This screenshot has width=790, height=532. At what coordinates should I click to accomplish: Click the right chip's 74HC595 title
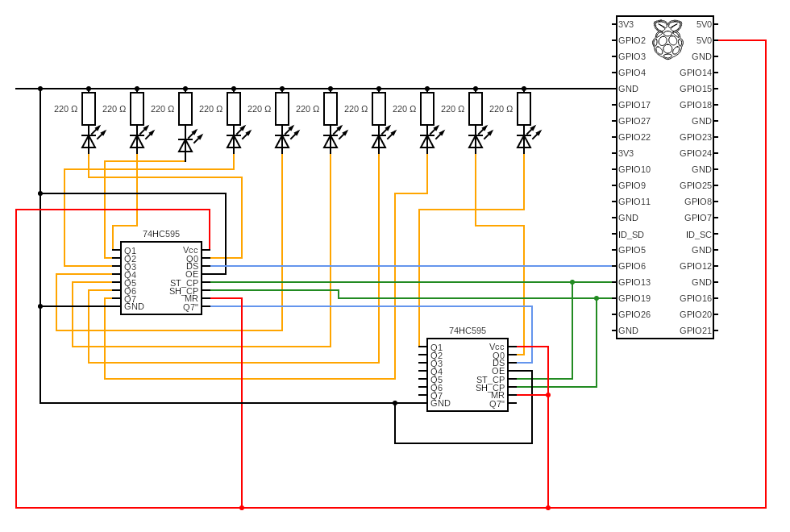468,330
